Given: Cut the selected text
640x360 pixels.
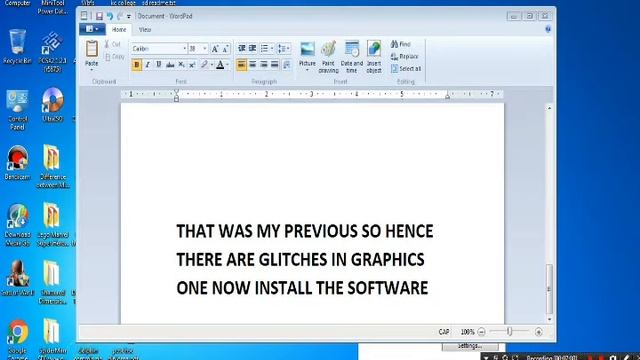Looking at the screenshot, I should coord(113,44).
